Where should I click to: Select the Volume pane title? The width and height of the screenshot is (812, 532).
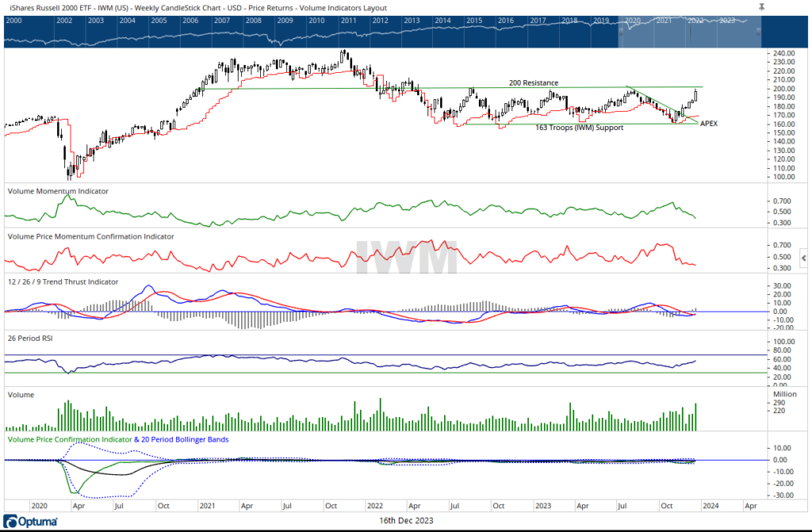pyautogui.click(x=21, y=392)
